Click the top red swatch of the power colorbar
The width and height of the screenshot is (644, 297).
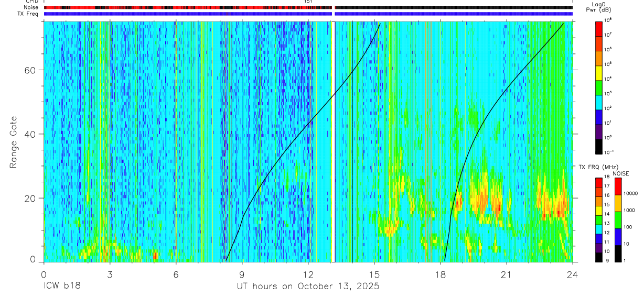[598, 28]
